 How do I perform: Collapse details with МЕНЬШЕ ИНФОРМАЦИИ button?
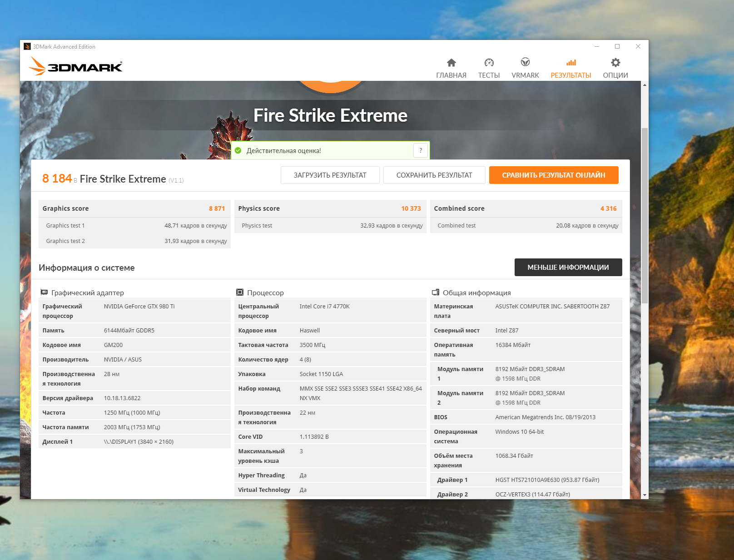pyautogui.click(x=568, y=268)
